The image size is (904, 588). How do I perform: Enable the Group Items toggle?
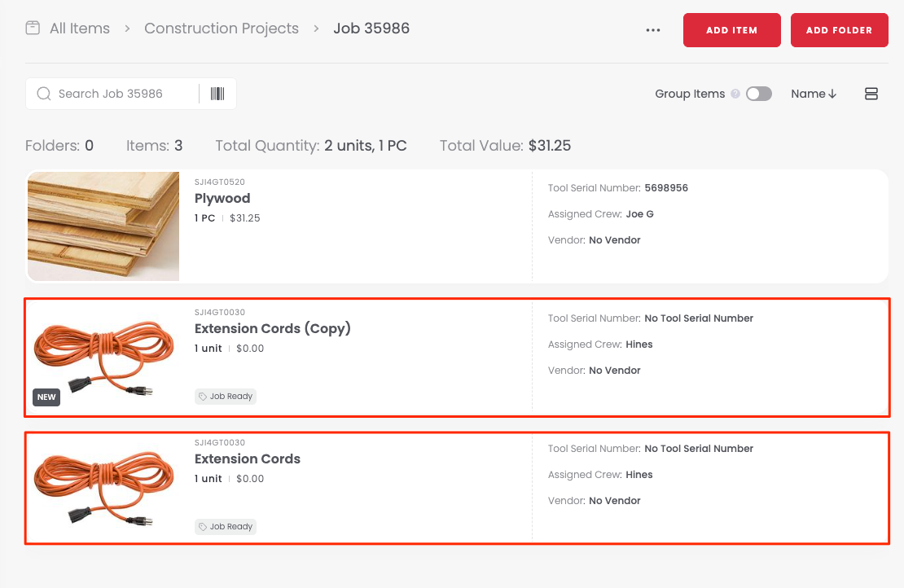coord(758,94)
